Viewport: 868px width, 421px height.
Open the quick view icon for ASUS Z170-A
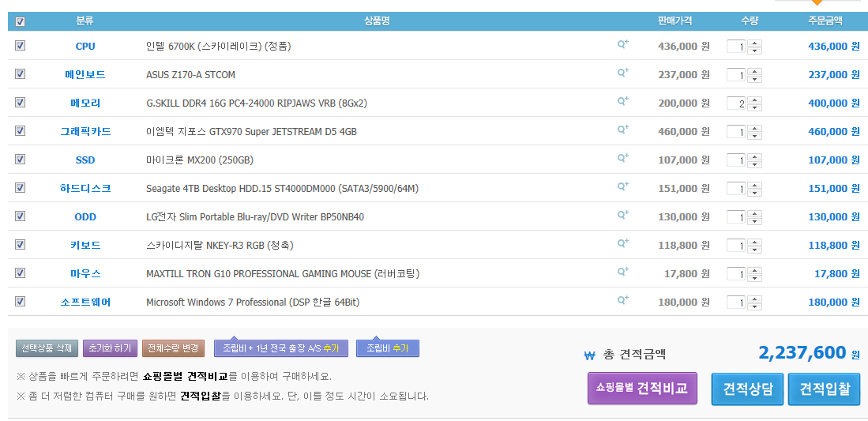pos(622,73)
